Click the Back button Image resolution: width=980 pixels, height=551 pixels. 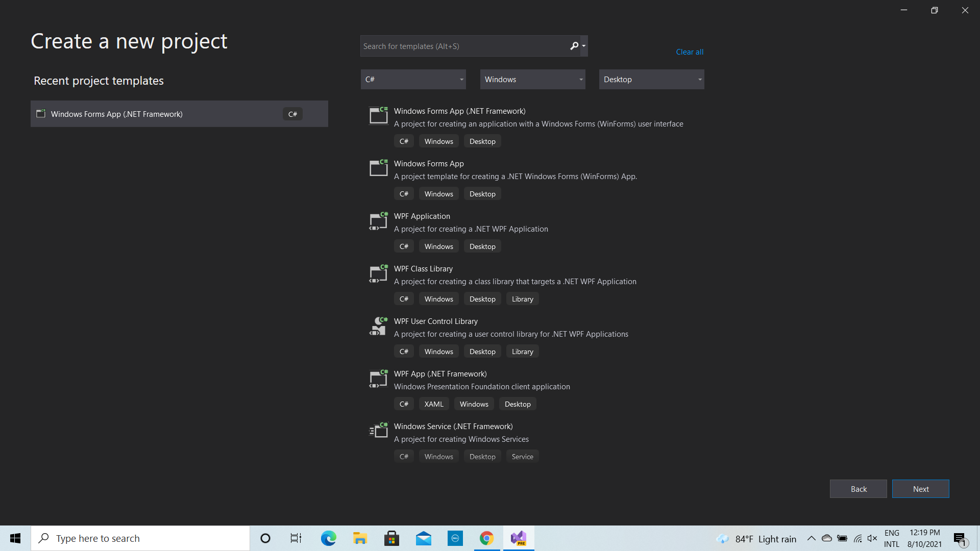tap(858, 488)
